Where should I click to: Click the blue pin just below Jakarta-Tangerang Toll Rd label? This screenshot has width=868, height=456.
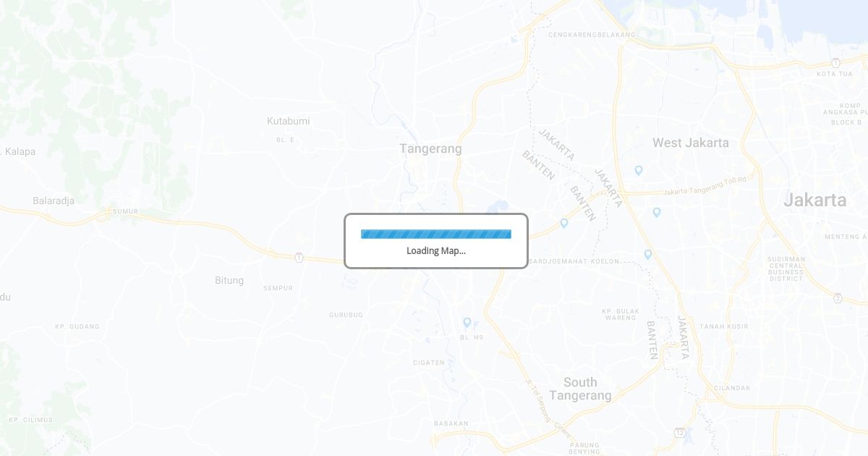656,212
